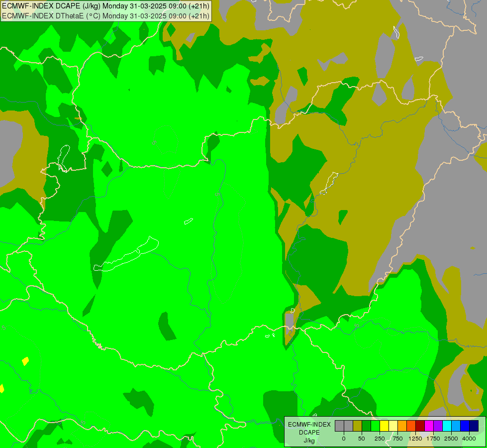Click the legend value 1750
The height and width of the screenshot is (448, 487).
(433, 439)
